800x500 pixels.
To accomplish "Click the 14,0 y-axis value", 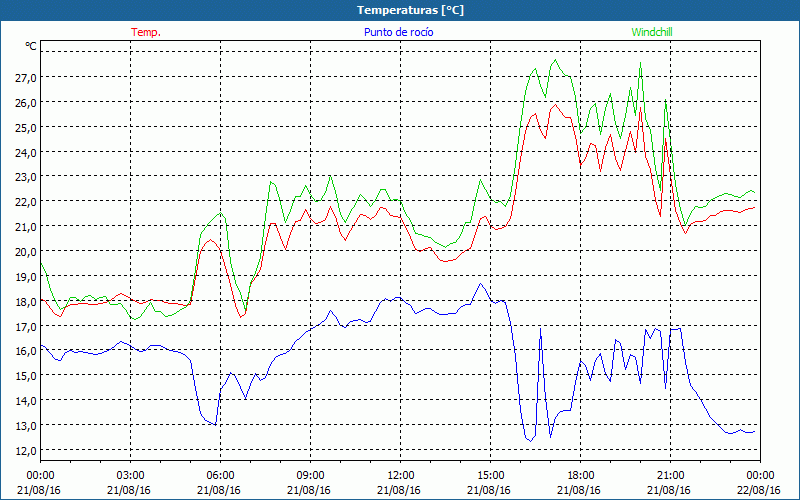I will pyautogui.click(x=25, y=401).
